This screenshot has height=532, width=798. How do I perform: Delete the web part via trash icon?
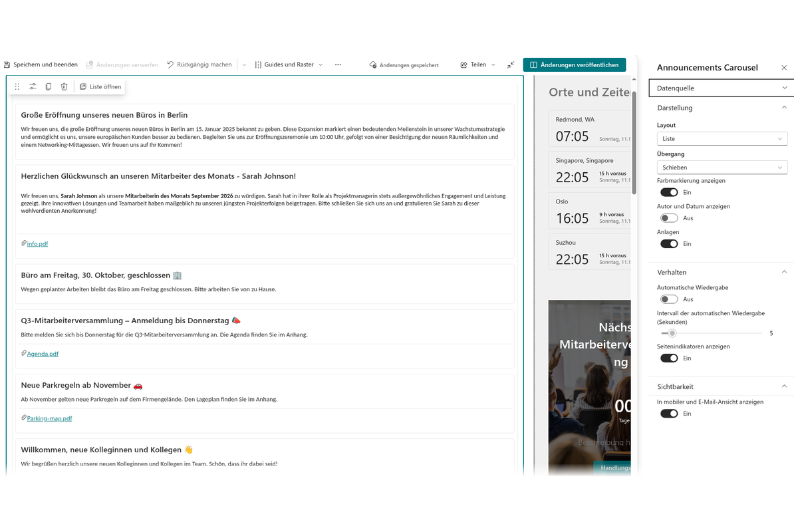(x=64, y=86)
